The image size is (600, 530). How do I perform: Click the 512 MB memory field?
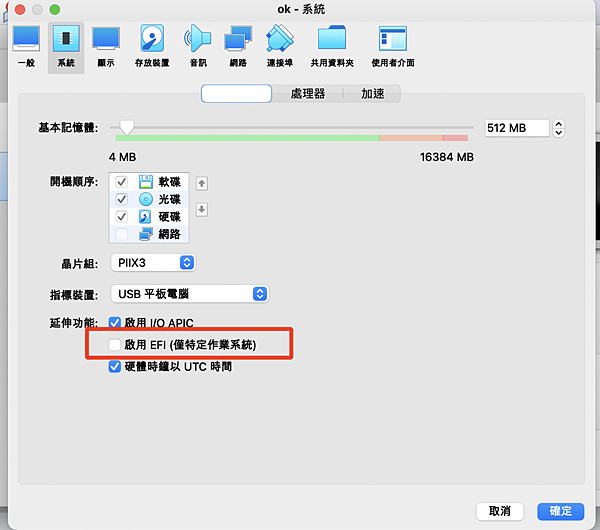[x=517, y=128]
